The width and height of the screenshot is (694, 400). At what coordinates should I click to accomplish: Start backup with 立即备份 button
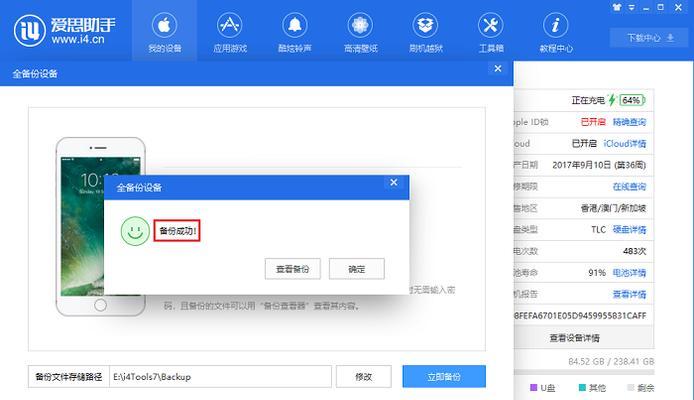tap(443, 377)
